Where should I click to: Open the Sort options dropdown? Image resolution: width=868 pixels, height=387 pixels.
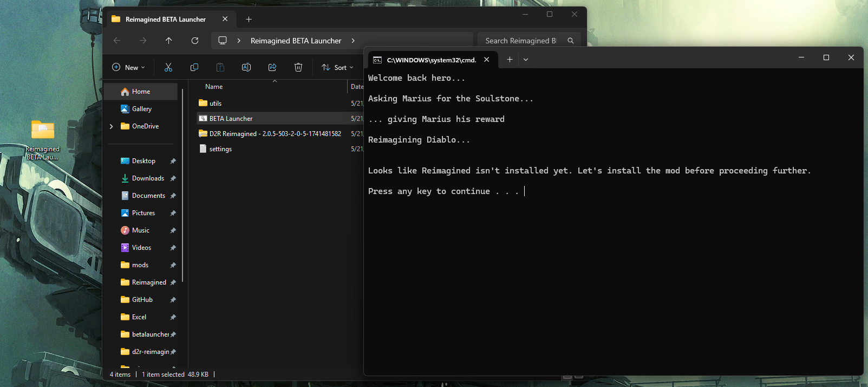pyautogui.click(x=337, y=67)
